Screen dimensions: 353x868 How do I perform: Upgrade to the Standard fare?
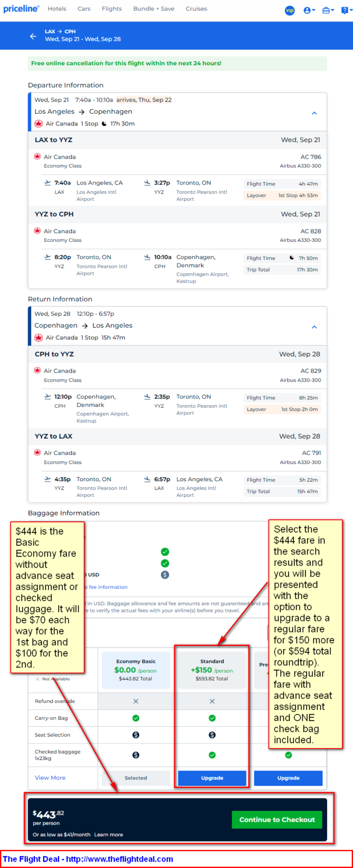212,778
